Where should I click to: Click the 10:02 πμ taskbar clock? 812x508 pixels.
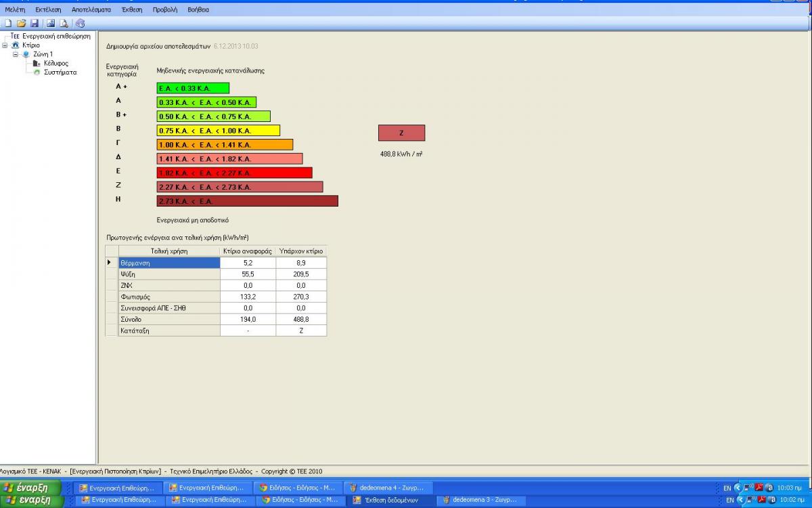click(x=791, y=500)
